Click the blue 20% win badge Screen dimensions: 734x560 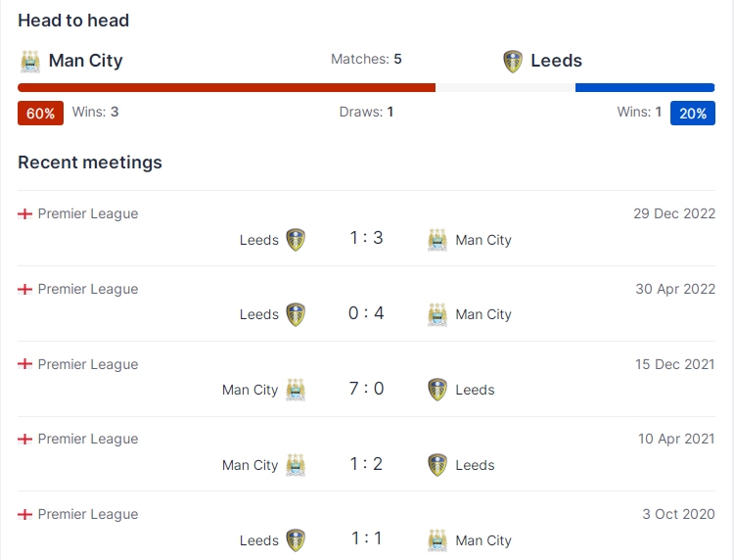click(693, 114)
